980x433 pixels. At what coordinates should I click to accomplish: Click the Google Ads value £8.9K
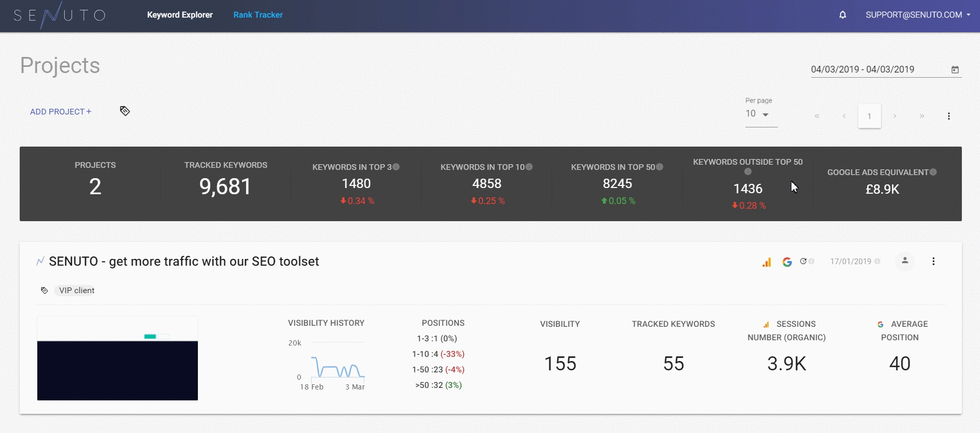(x=882, y=190)
